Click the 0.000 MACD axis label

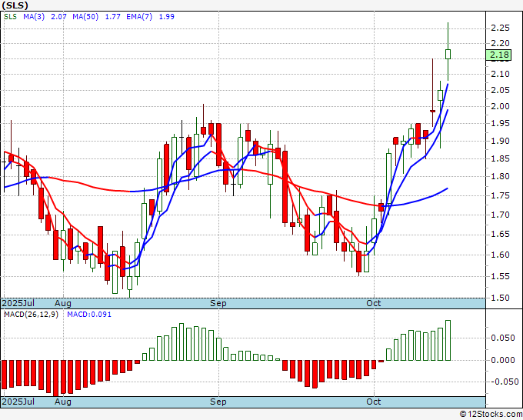point(503,360)
